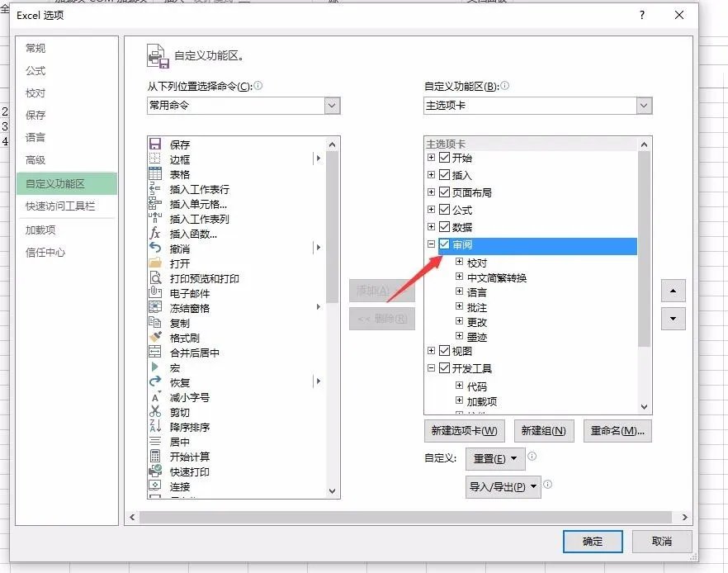
Task: Click the 冻结窗格 command icon
Action: click(157, 308)
